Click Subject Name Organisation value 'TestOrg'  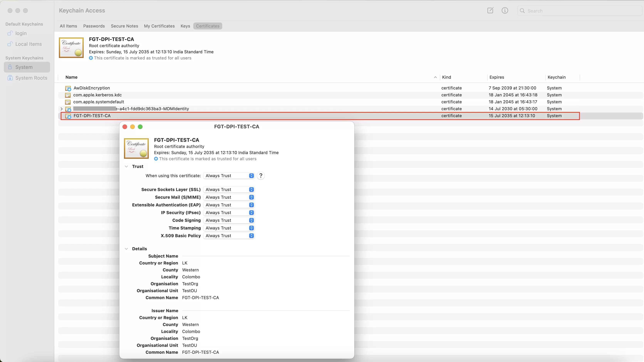[190, 284]
